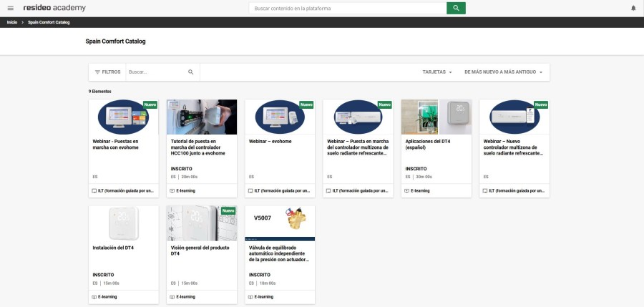
Task: Click E-learning icon on Válvula de equilibrado card
Action: tap(250, 297)
